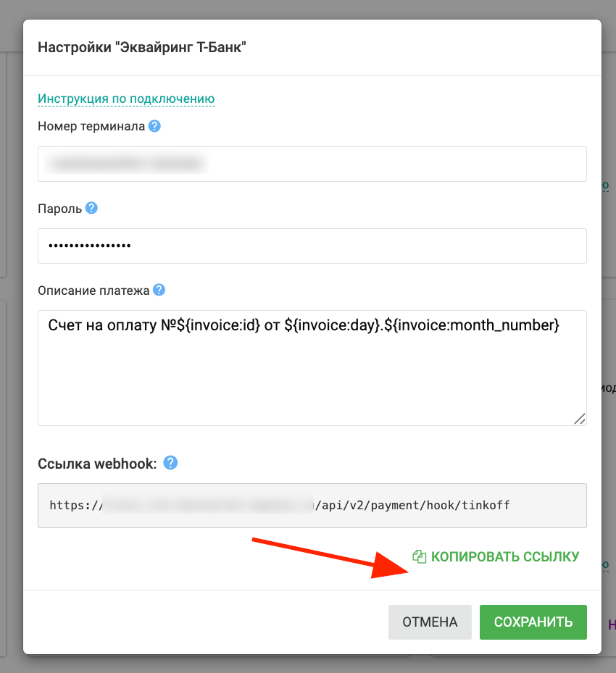Open the Ссылка webhook help icon
The height and width of the screenshot is (673, 616).
point(170,463)
